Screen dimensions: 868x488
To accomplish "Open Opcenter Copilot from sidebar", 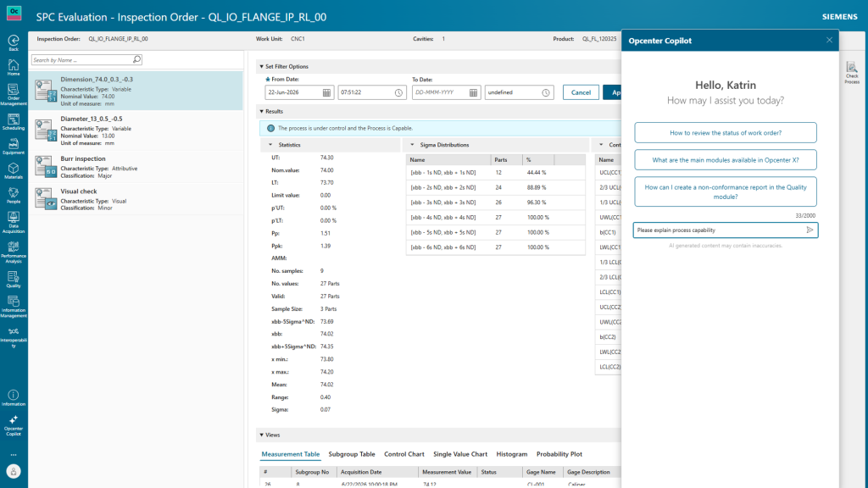I will click(14, 425).
